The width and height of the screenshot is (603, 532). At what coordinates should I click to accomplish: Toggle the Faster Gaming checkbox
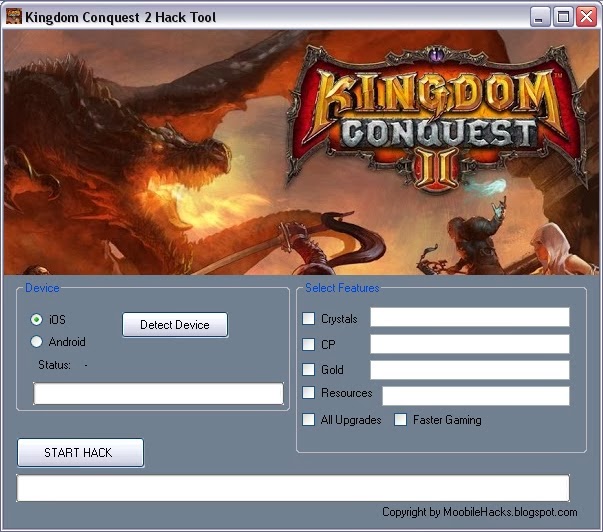pos(400,420)
